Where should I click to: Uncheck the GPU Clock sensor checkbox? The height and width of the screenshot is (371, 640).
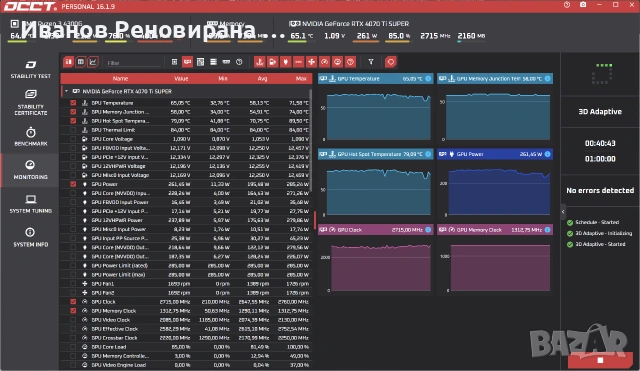coord(73,302)
